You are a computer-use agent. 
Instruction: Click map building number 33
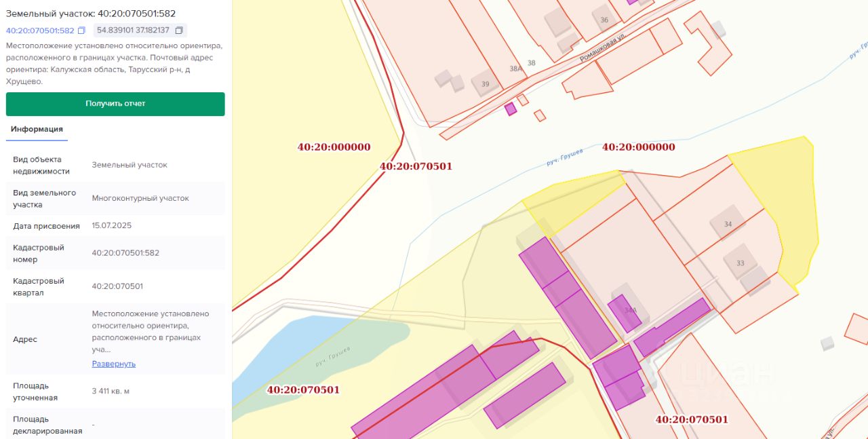pyautogui.click(x=741, y=263)
